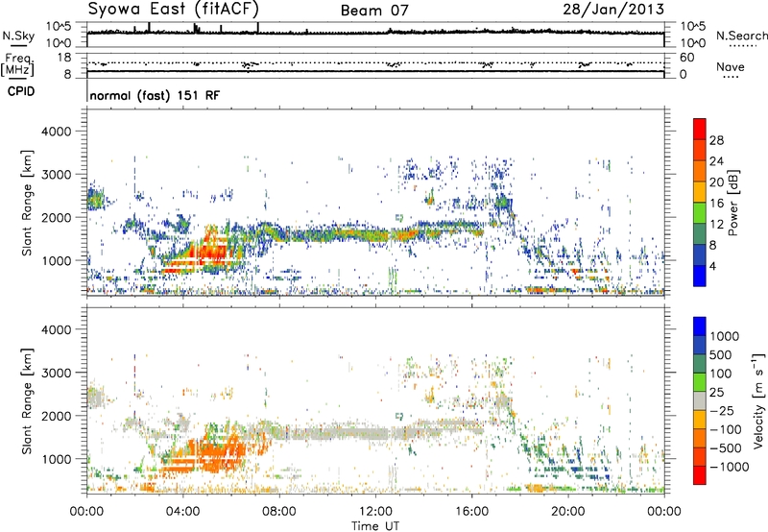Select the "CPID" row label
The image size is (768, 532).
(x=21, y=91)
